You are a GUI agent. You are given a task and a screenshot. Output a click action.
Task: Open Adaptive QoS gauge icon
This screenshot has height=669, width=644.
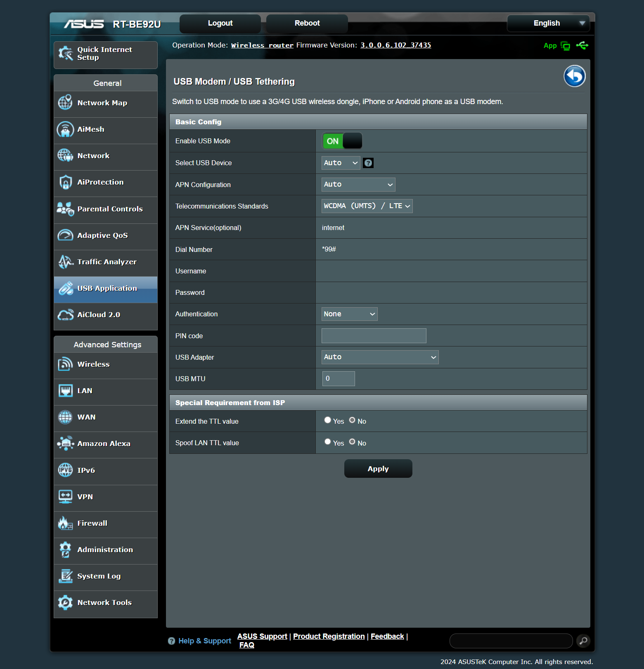(x=65, y=235)
